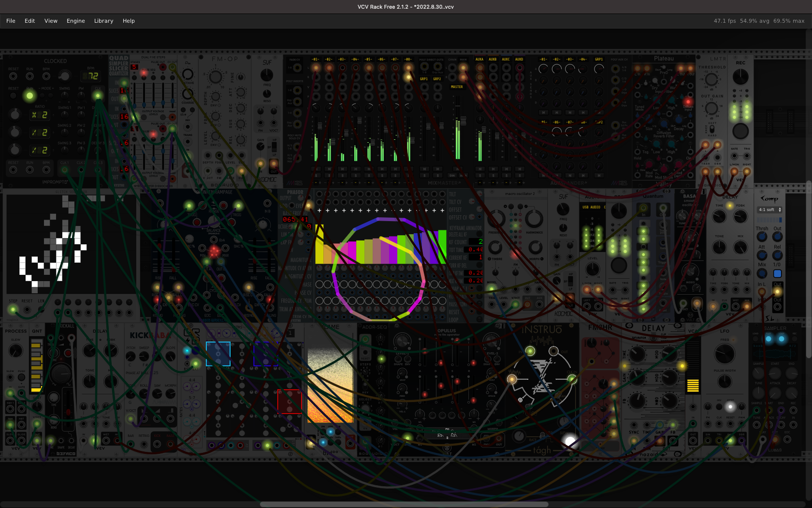The image size is (812, 508).
Task: Click the CLOCKED BPM input jack
Action: tap(46, 76)
